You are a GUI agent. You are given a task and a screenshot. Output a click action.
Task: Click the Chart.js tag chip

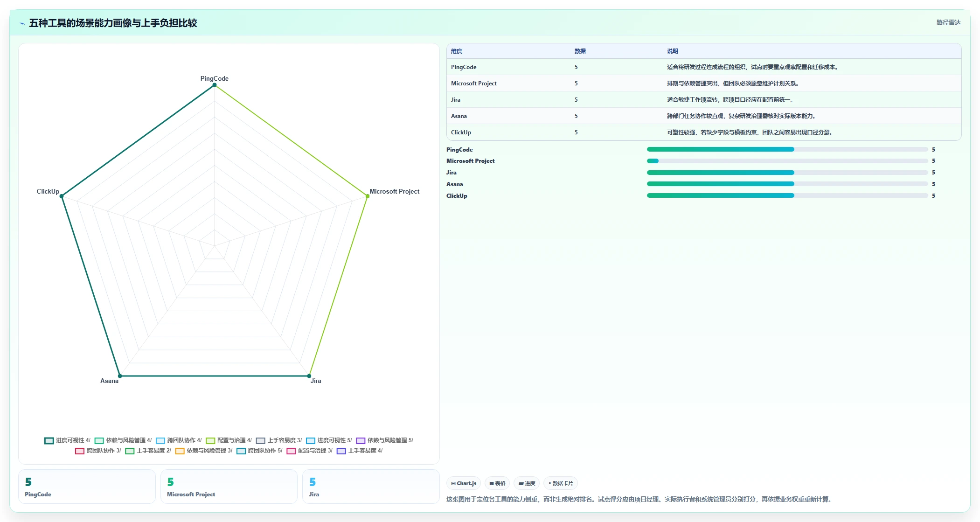464,483
